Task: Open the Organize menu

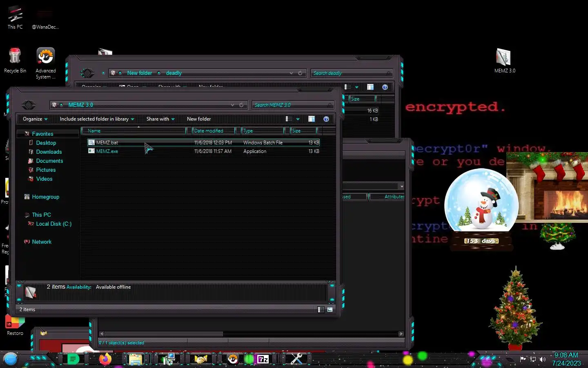Action: tap(35, 119)
